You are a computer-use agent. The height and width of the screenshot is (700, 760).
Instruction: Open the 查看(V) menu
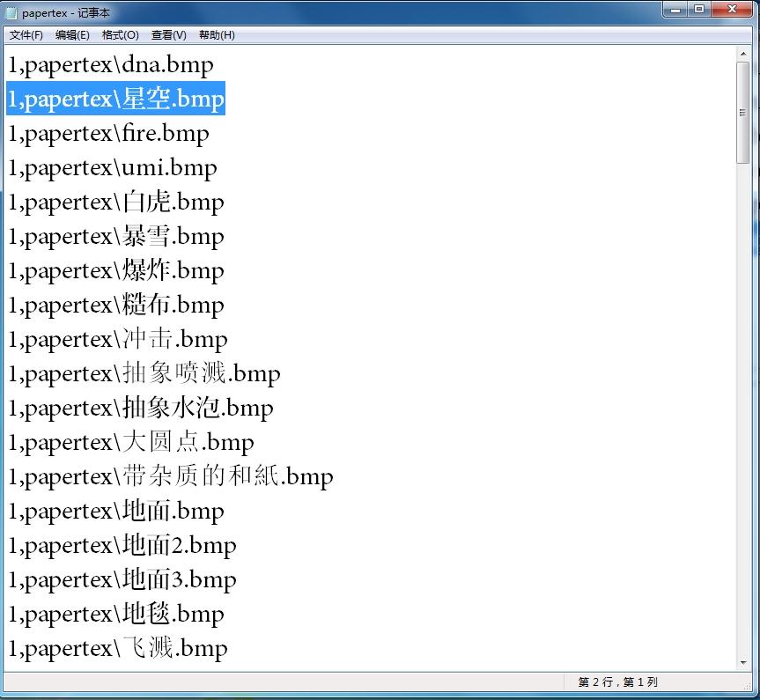[x=168, y=35]
